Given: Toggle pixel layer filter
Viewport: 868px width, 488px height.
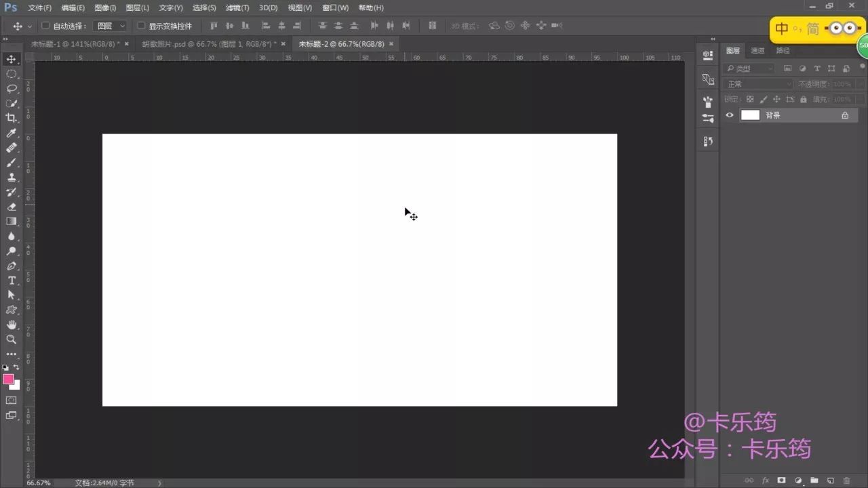Looking at the screenshot, I should pos(787,68).
